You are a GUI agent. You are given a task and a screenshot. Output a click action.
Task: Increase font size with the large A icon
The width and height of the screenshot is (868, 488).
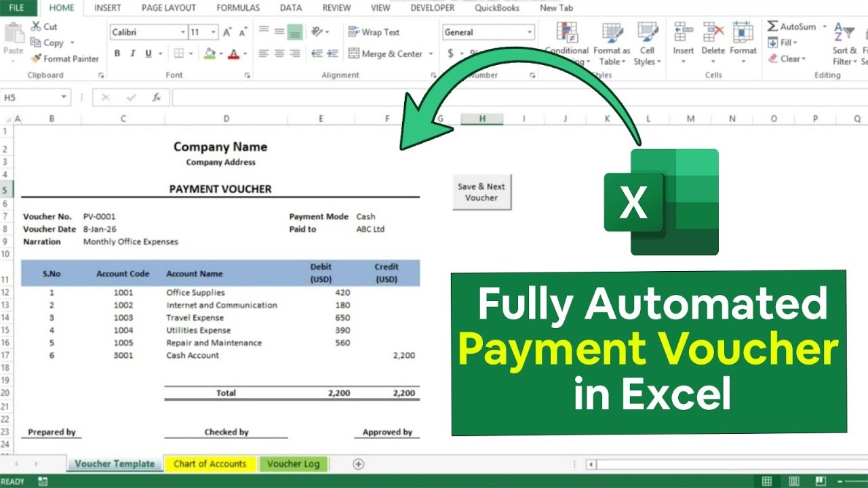coord(227,32)
